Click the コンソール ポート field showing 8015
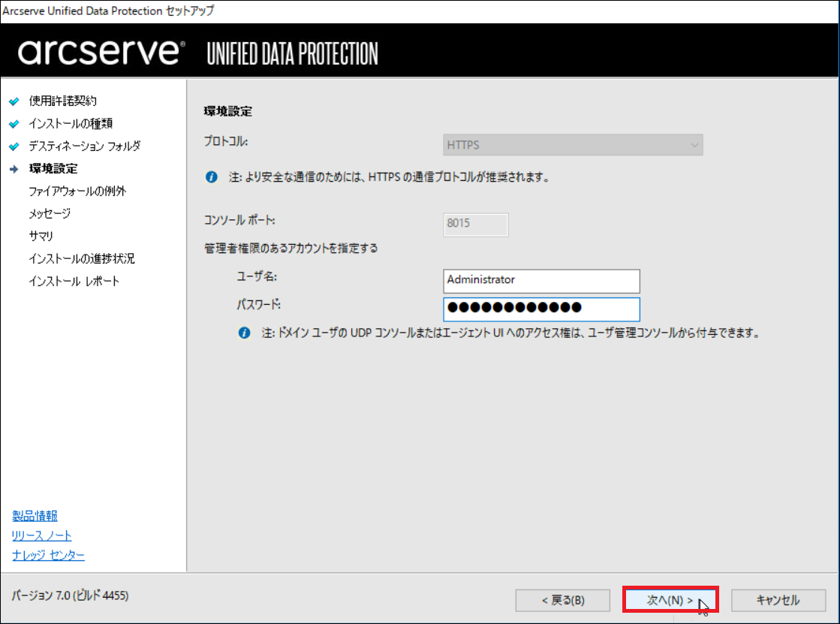This screenshot has width=840, height=624. pyautogui.click(x=476, y=225)
